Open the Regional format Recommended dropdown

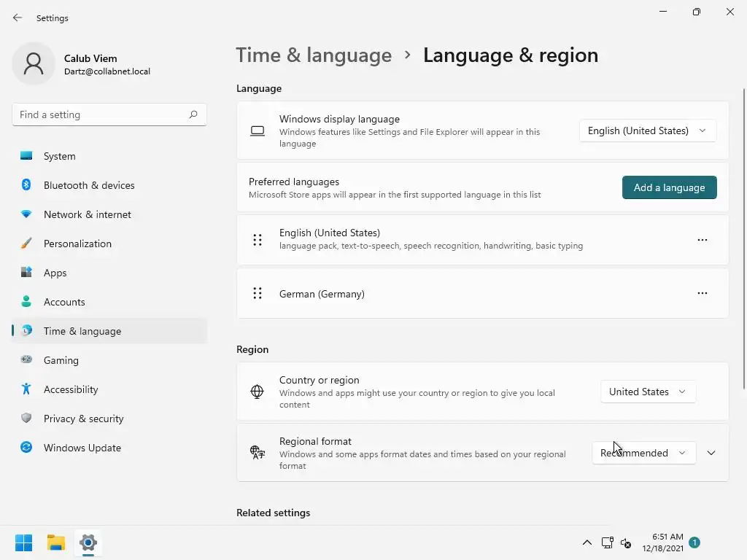coord(643,453)
